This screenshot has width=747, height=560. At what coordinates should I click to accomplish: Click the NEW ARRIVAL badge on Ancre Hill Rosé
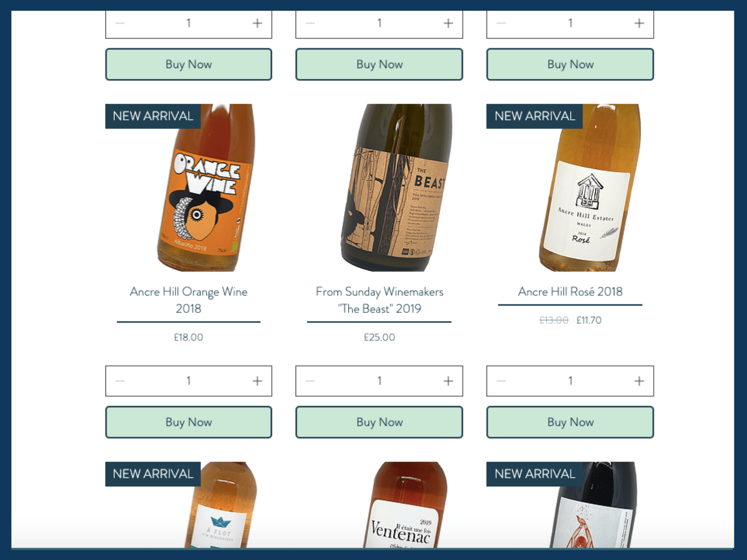pos(535,116)
